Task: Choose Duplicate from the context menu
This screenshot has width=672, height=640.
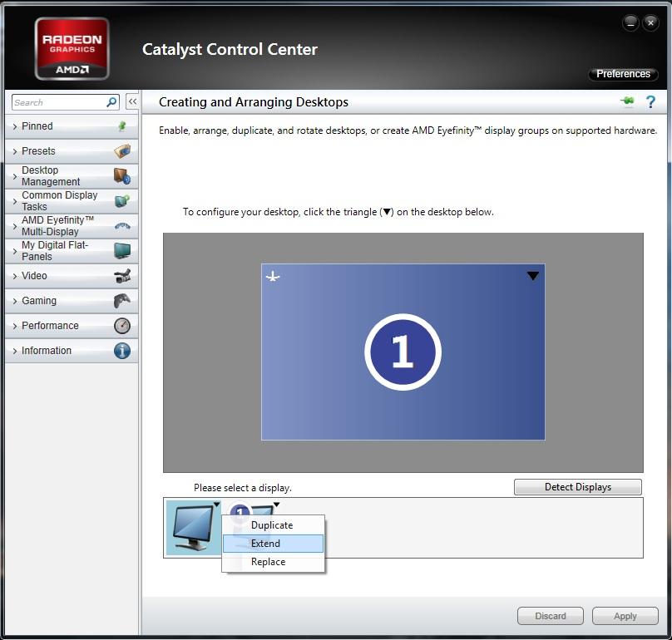Action: point(273,525)
